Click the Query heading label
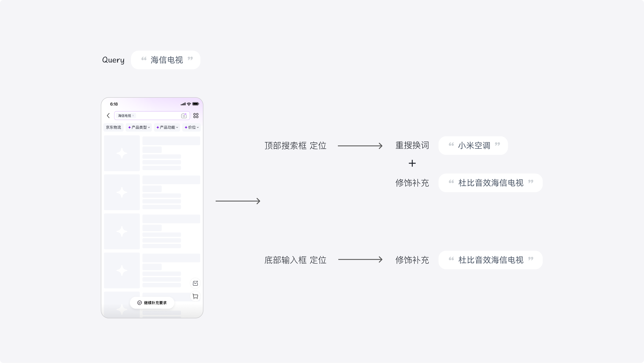 (x=113, y=60)
